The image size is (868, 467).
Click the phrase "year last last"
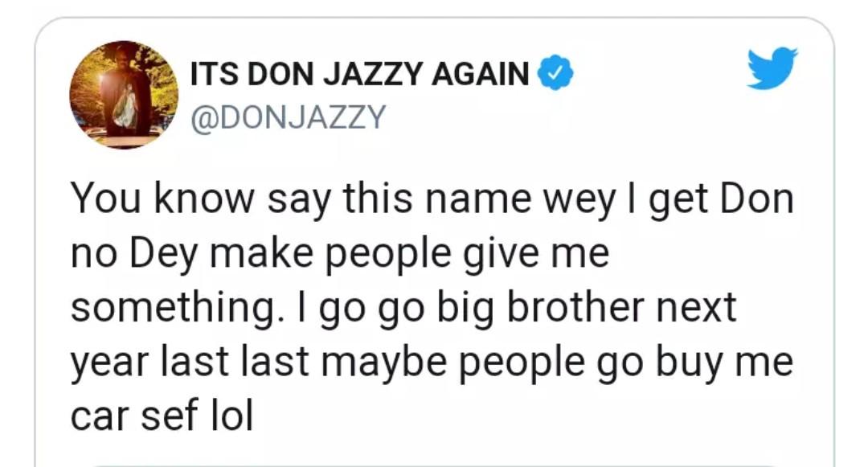coord(189,363)
